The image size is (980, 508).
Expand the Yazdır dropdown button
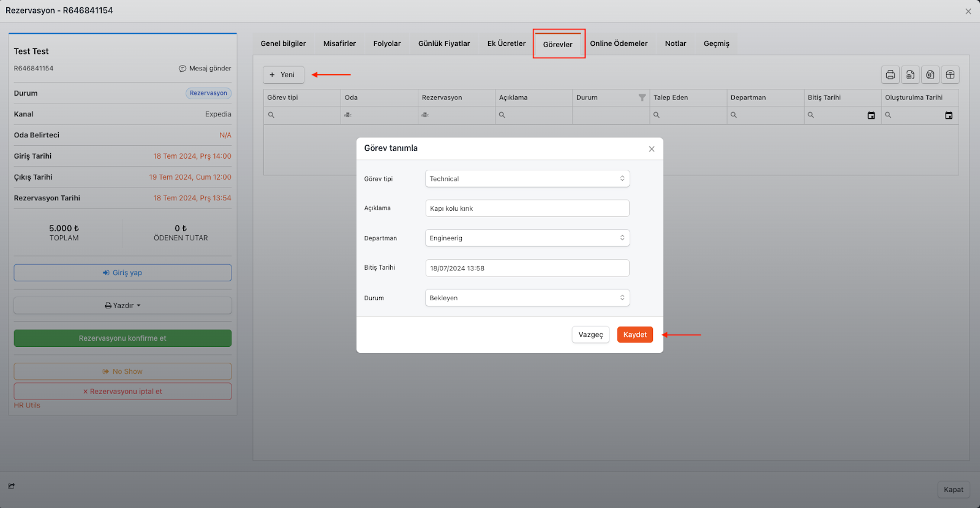[x=123, y=305]
